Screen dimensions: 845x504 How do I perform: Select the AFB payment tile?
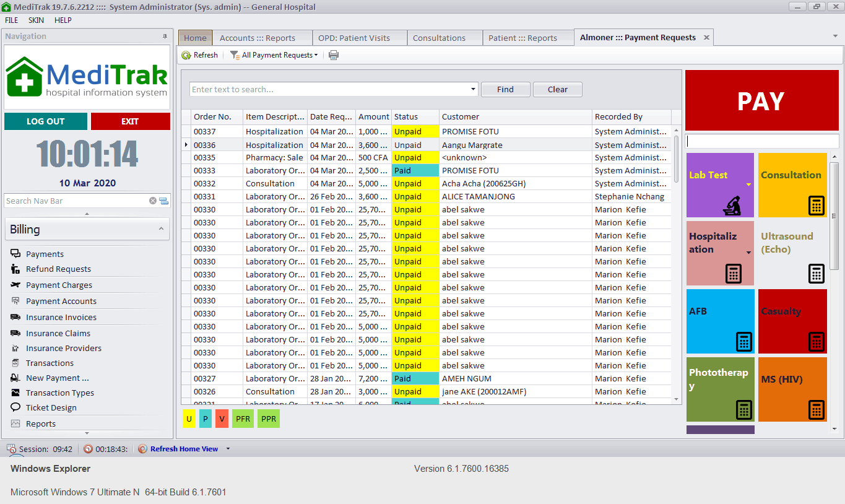(720, 321)
